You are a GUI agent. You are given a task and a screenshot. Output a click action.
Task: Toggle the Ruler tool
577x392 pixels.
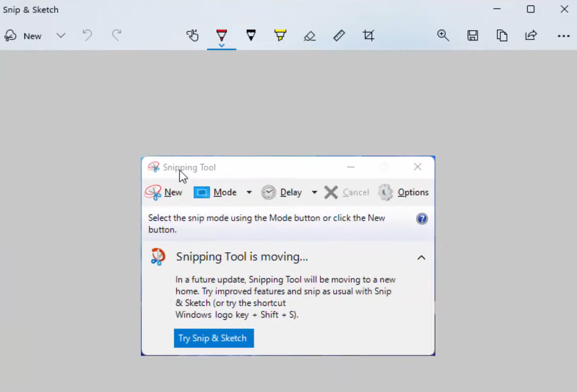coord(339,36)
